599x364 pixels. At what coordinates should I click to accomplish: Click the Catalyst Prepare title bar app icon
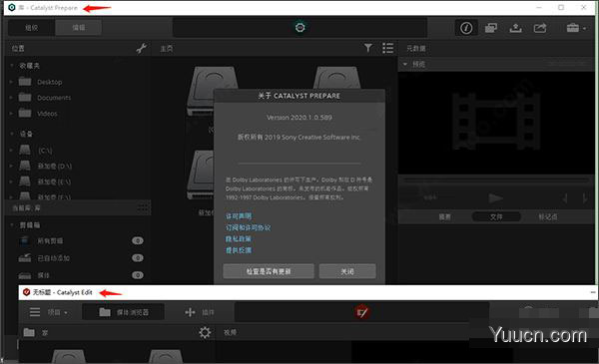[x=12, y=7]
